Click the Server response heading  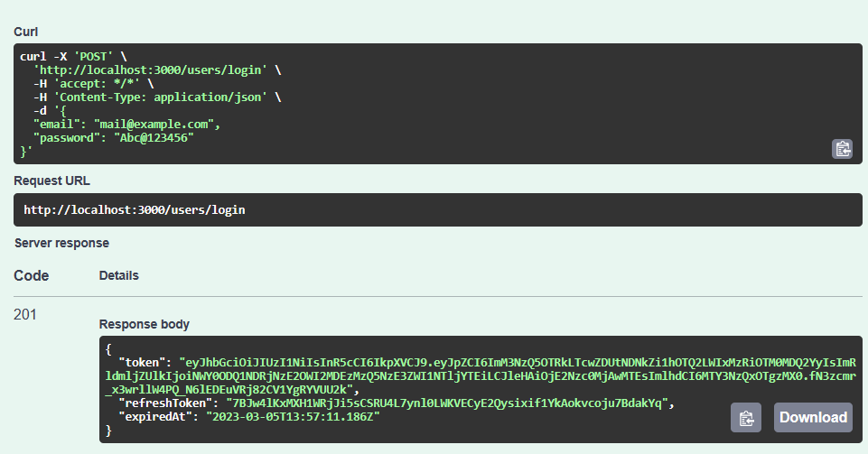pyautogui.click(x=61, y=243)
